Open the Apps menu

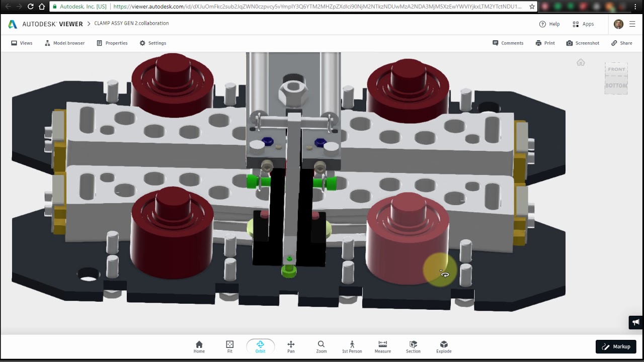(583, 24)
